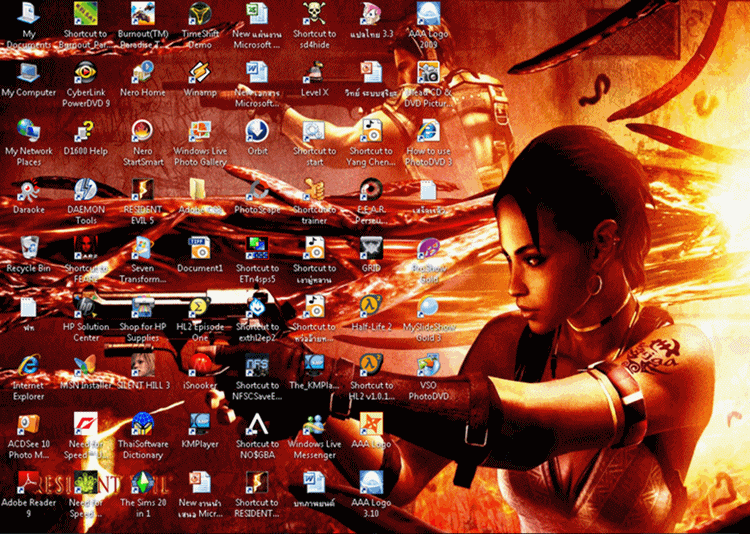Image resolution: width=750 pixels, height=534 pixels.
Task: Launch the SILENT HILL 3 icon
Action: click(143, 365)
